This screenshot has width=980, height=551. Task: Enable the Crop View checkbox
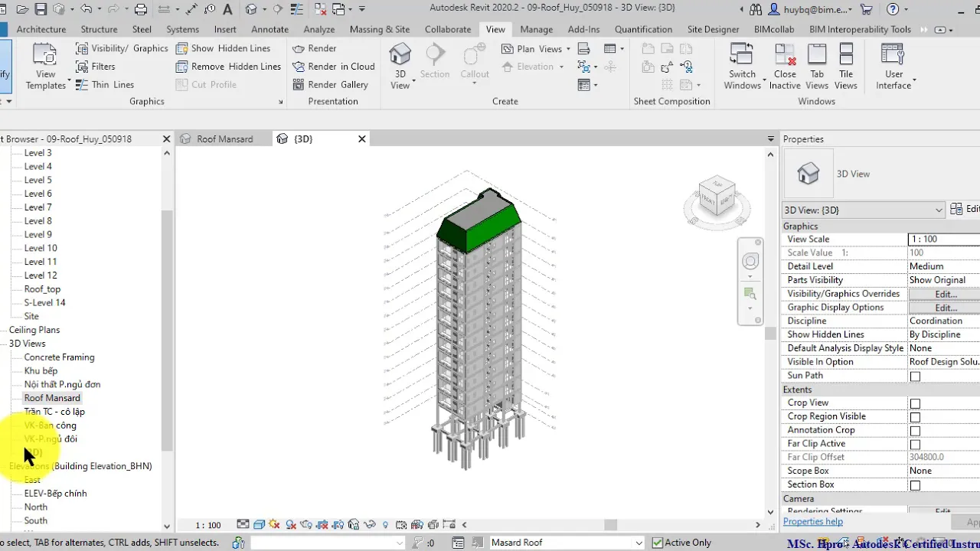click(x=915, y=403)
